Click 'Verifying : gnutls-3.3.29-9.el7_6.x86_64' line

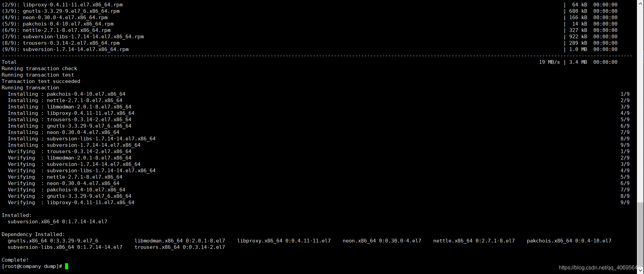(69, 196)
